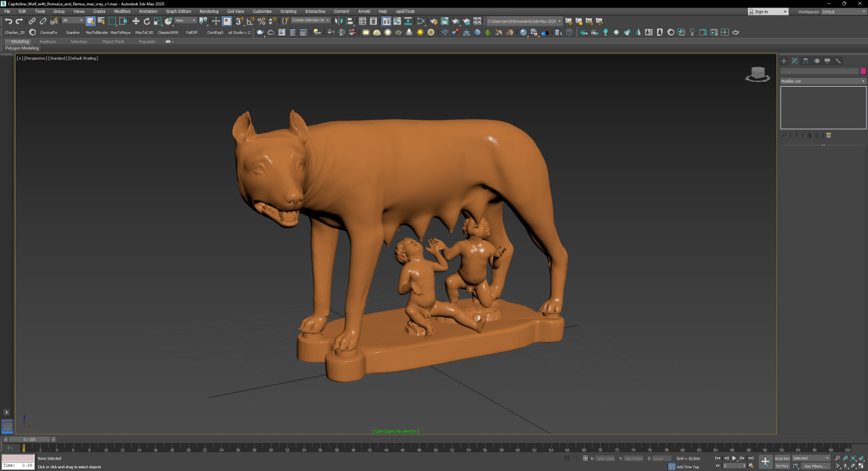The image size is (868, 471).
Task: Click the Undo arrow icon
Action: (x=8, y=21)
